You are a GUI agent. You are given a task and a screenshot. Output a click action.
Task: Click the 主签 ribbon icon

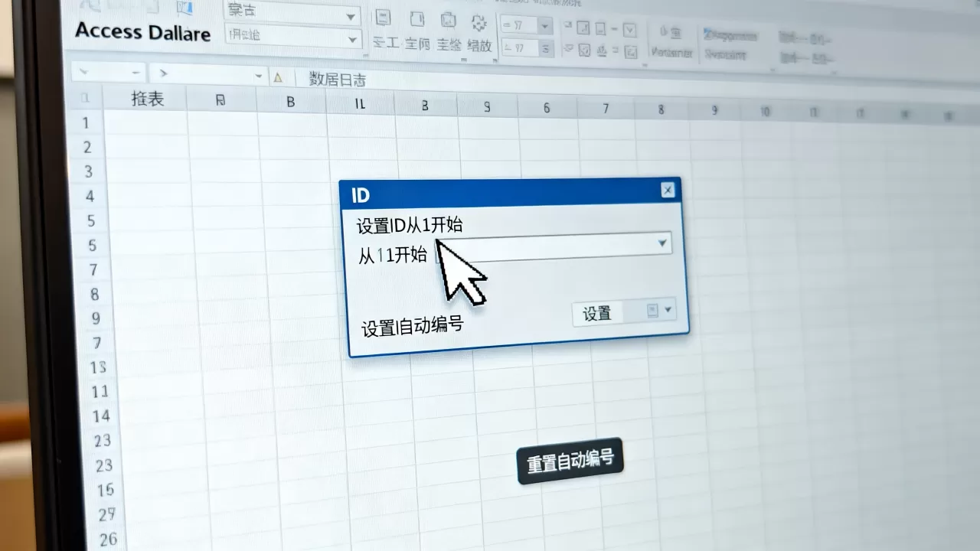click(449, 20)
